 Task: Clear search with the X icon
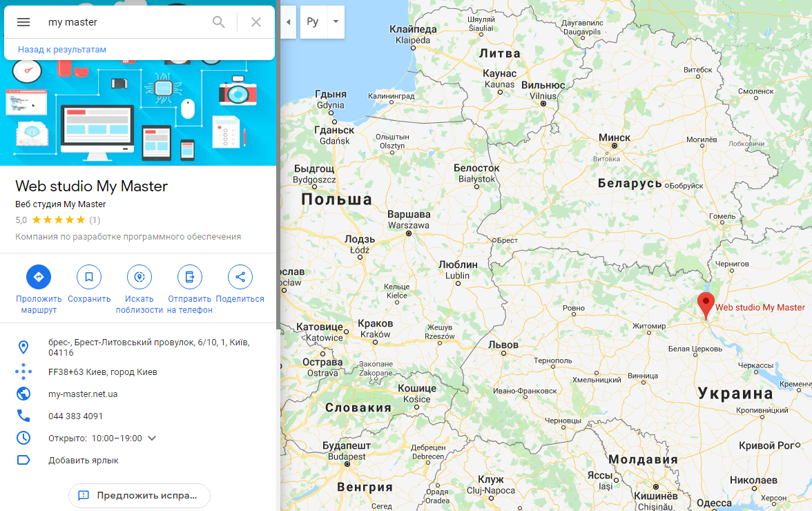click(255, 21)
